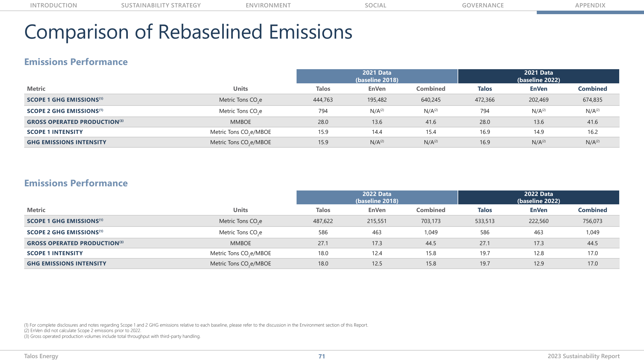Click the page number 71
The image size is (644, 362).
click(x=322, y=356)
